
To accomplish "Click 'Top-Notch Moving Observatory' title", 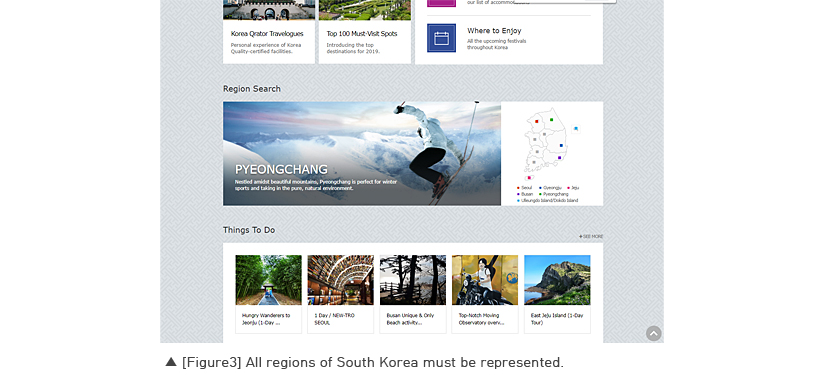I will [x=482, y=319].
